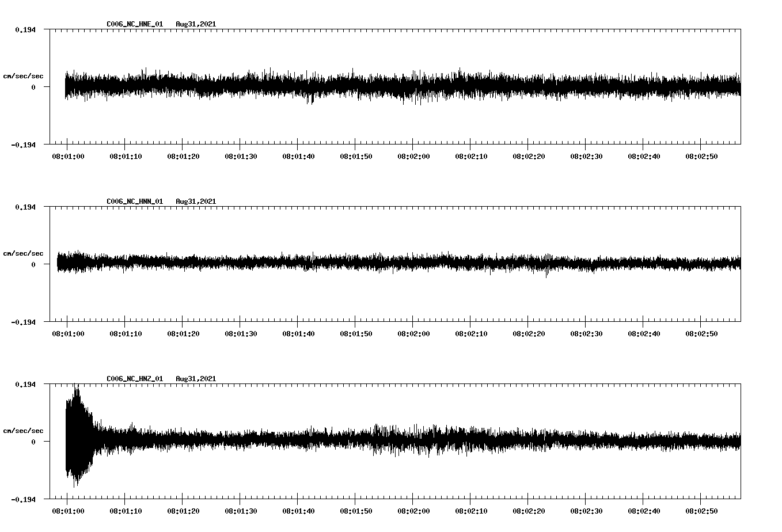Click 08:02:00 on the HNN time axis
Screen dimensions: 782x532
[x=413, y=334]
